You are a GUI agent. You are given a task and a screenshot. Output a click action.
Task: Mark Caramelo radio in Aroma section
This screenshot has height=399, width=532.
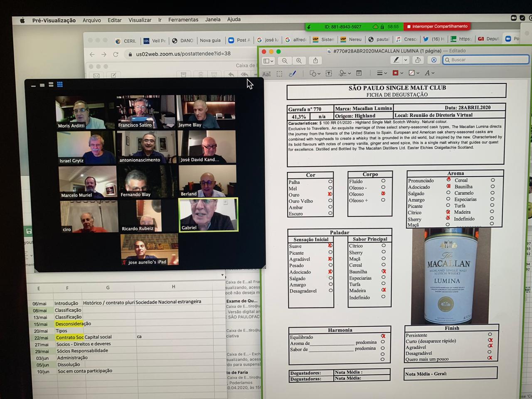click(493, 193)
